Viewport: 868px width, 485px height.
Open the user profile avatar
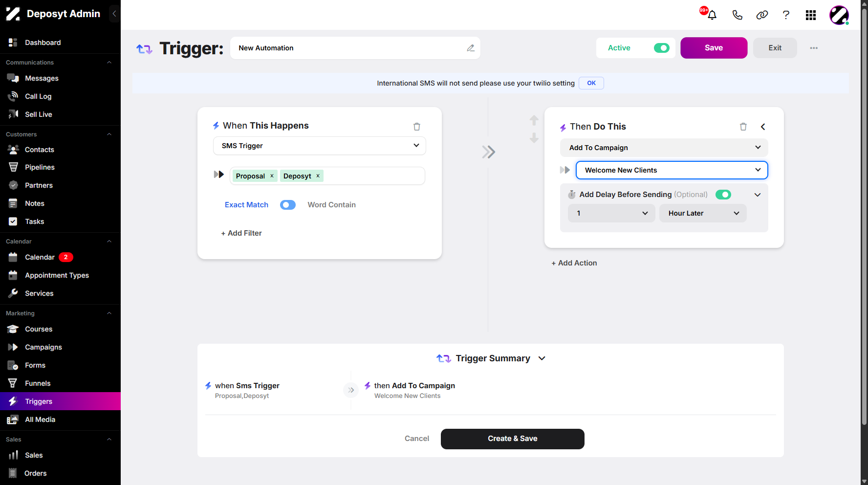839,15
